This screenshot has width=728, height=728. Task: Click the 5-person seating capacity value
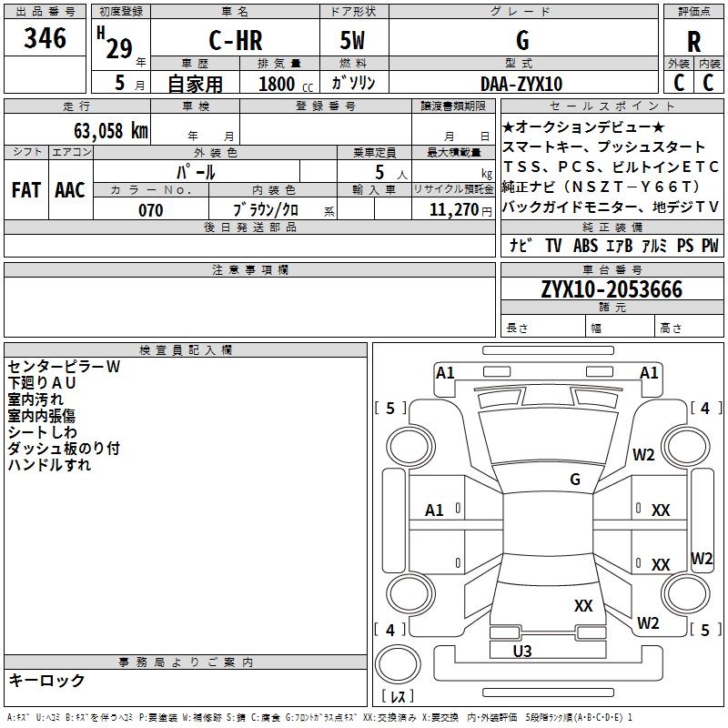coord(379,172)
